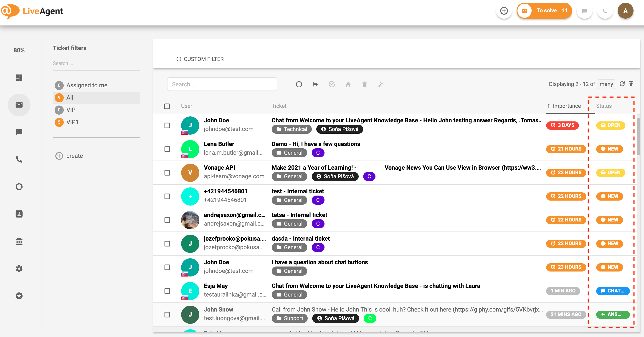644x337 pixels.
Task: Click the Soňa Pišová tag on Vonage ticket
Action: 335,177
